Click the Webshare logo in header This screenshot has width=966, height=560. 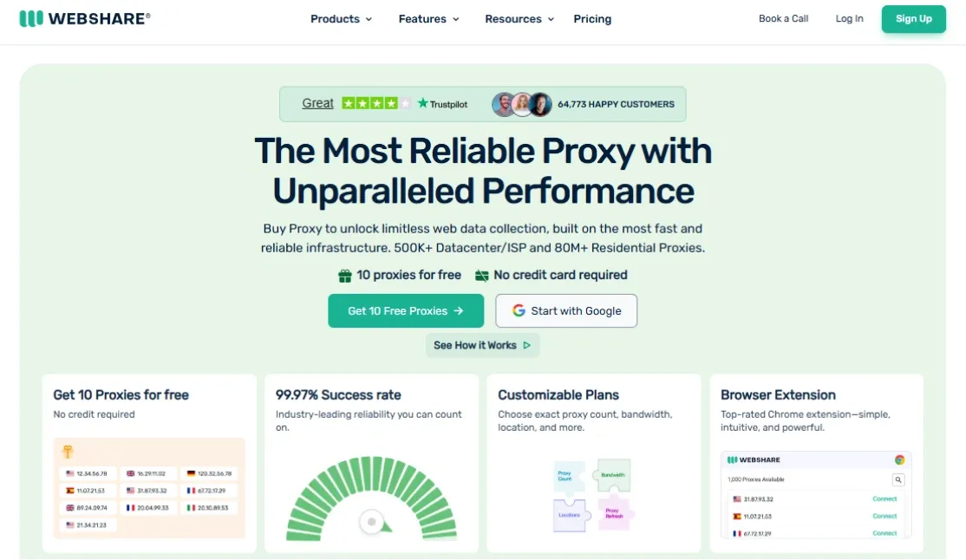85,18
